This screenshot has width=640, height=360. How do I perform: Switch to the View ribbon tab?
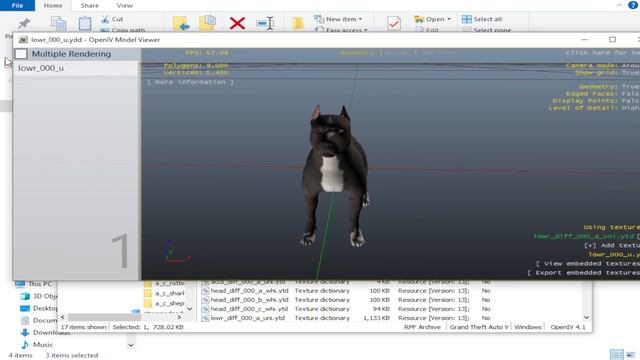click(124, 6)
